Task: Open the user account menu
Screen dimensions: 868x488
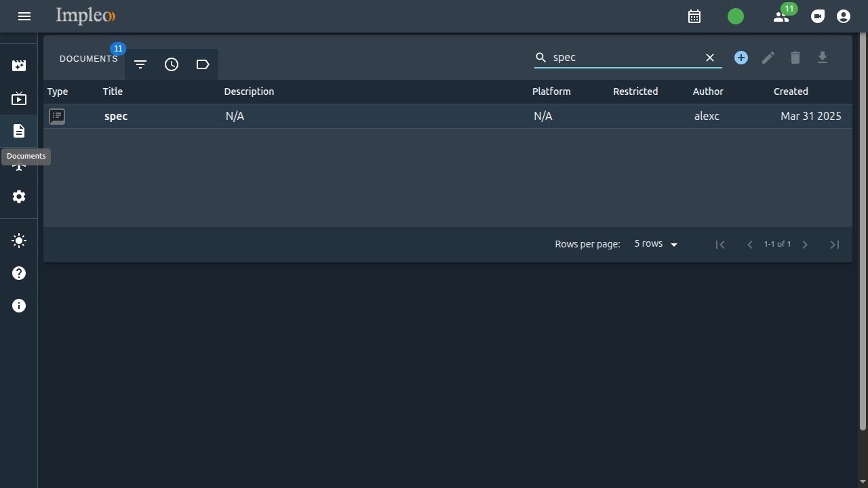Action: (x=844, y=16)
